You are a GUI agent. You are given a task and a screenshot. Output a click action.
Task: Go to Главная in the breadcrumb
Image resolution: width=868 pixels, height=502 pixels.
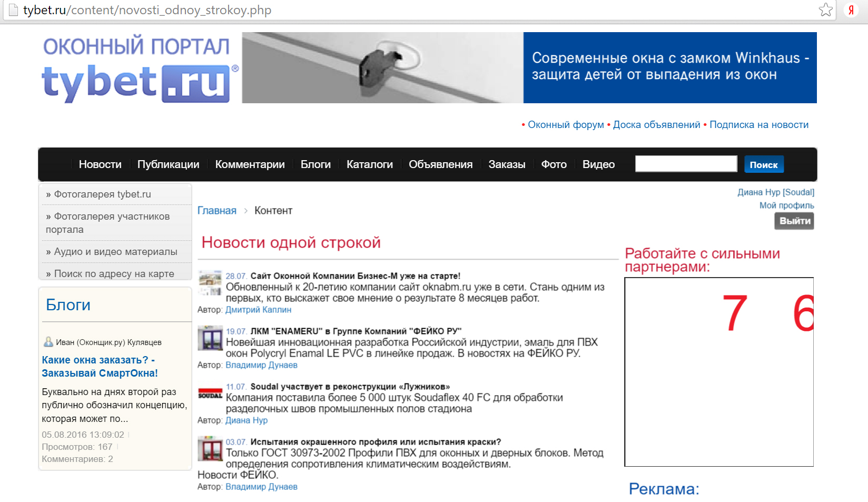[217, 211]
